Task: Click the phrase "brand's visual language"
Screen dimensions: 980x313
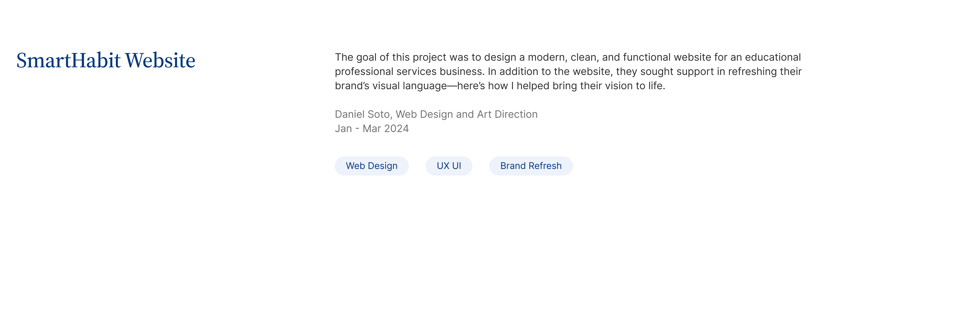Action: pyautogui.click(x=390, y=86)
